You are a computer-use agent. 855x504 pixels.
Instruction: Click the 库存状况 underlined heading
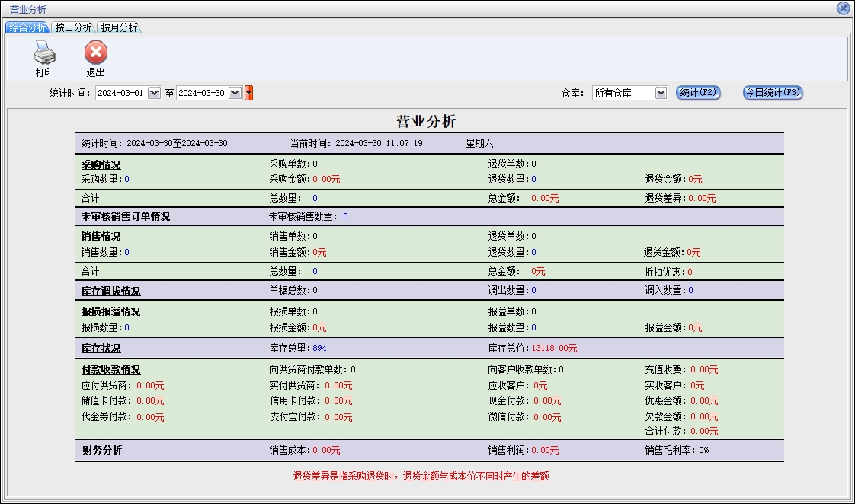101,349
